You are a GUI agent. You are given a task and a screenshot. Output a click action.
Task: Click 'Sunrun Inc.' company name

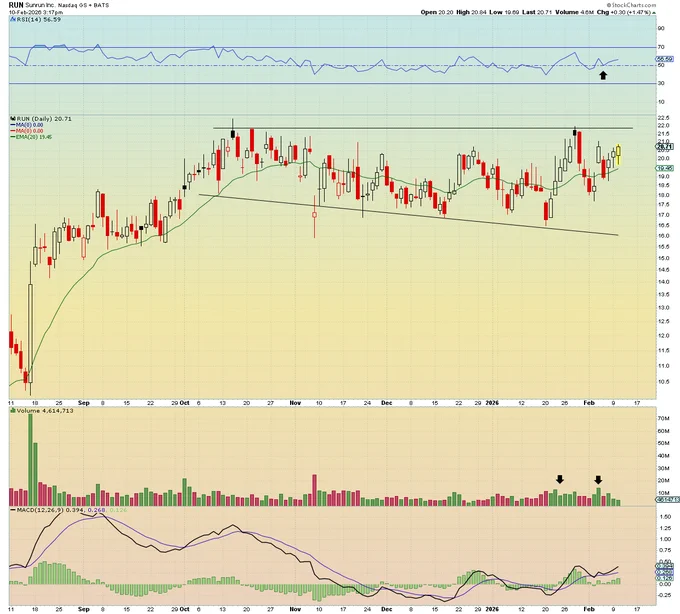(x=39, y=5)
